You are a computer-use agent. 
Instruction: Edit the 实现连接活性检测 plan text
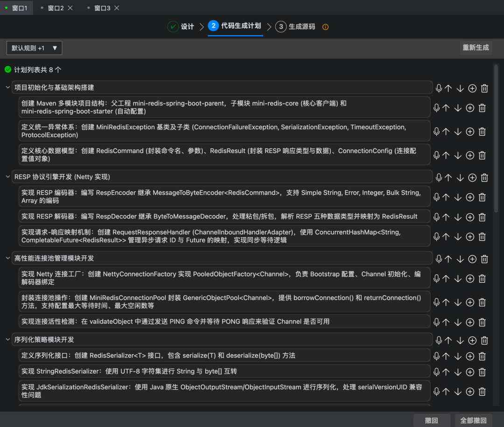click(224, 322)
